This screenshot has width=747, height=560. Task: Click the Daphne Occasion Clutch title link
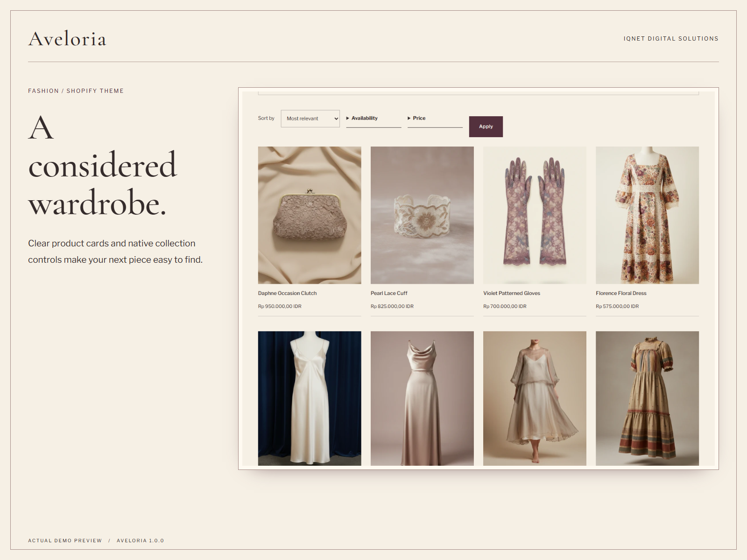(x=287, y=293)
